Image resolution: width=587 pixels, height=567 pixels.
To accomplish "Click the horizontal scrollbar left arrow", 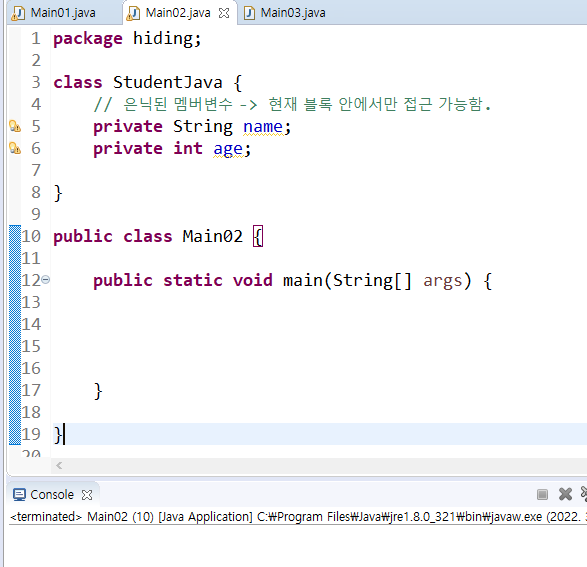I will (59, 465).
